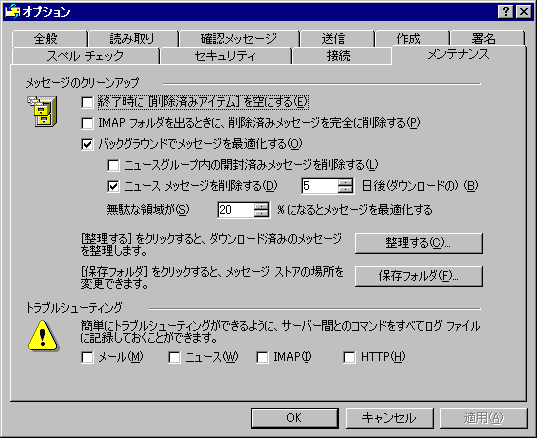Enable メール(M) logging checkbox
537x438 pixels.
click(x=87, y=357)
